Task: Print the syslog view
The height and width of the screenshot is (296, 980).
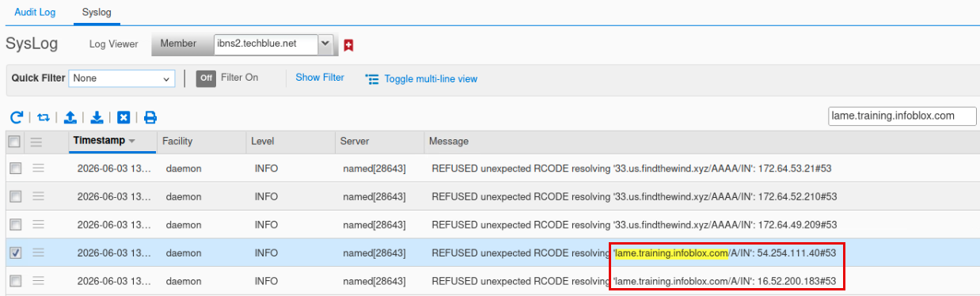Action: pyautogui.click(x=150, y=117)
